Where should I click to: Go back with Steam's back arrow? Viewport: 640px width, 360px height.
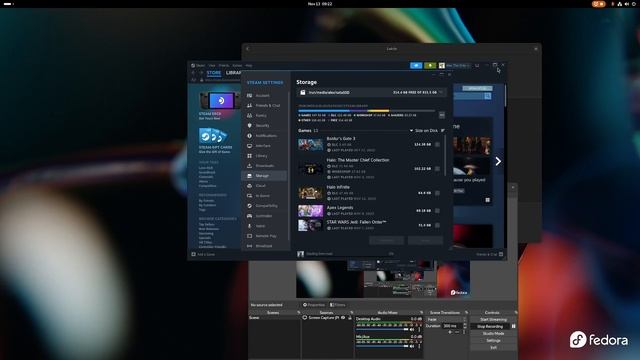point(193,73)
